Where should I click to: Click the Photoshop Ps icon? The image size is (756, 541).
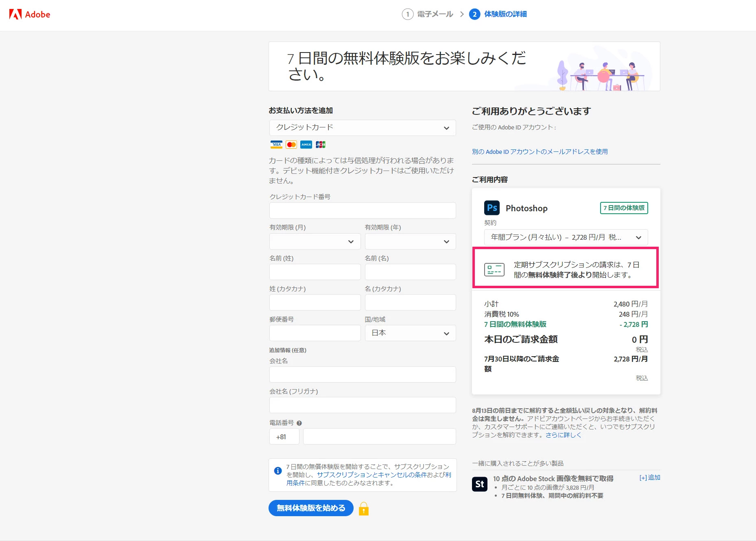(492, 208)
